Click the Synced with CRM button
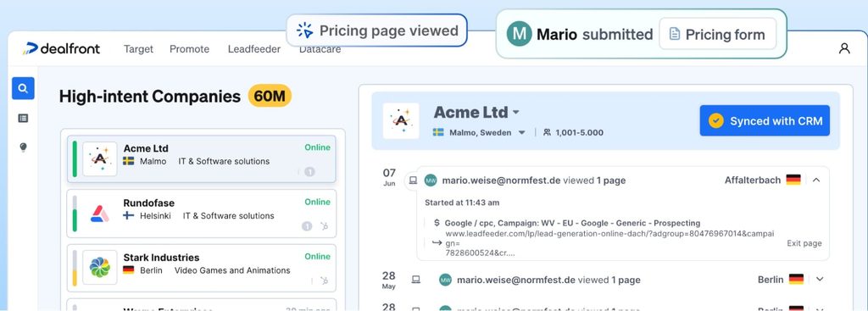868x311 pixels. point(765,120)
